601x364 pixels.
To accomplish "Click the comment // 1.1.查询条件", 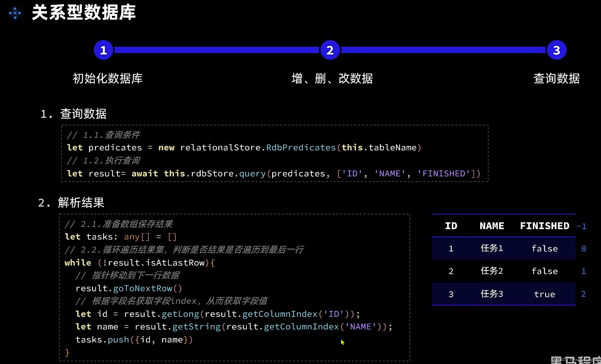I will (103, 135).
